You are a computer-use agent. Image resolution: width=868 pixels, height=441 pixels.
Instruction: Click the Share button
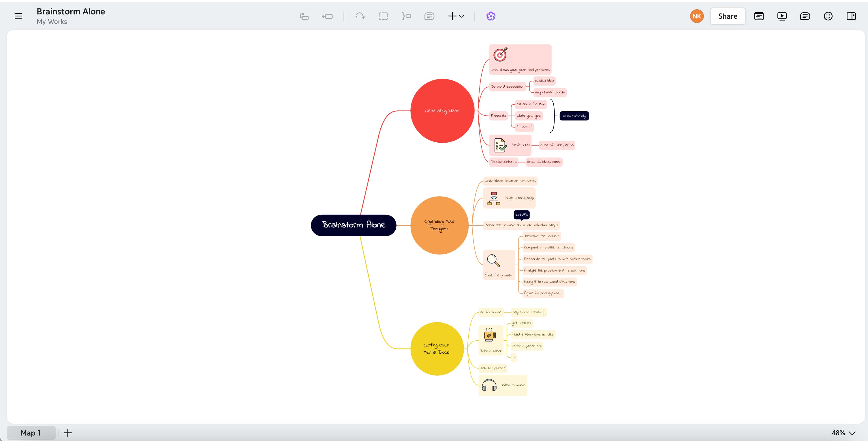click(x=728, y=16)
